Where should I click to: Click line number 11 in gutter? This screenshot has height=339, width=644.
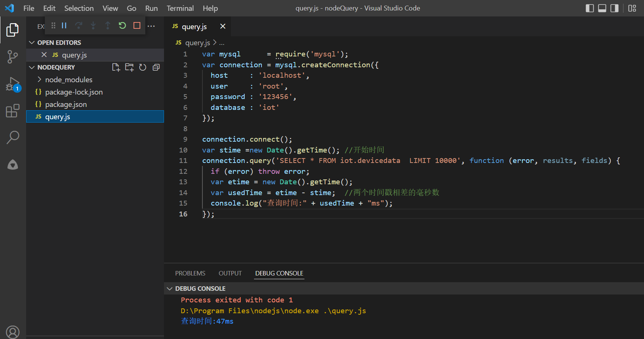point(183,161)
